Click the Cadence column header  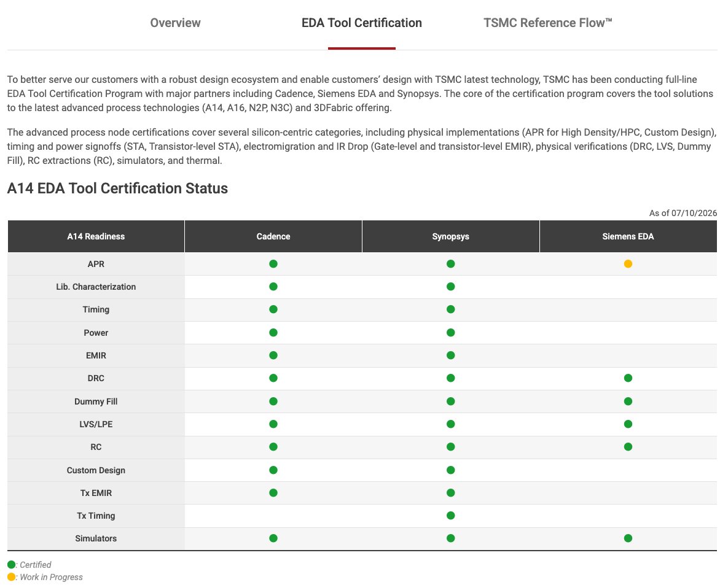click(273, 236)
